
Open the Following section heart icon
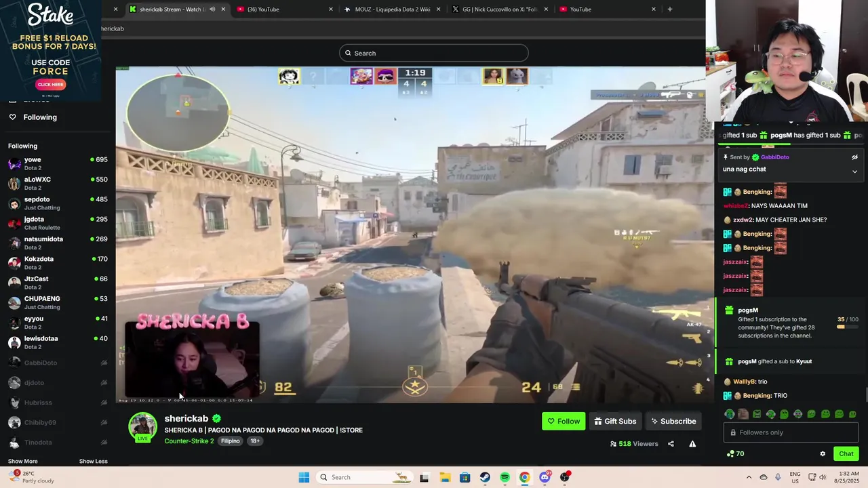tap(12, 117)
